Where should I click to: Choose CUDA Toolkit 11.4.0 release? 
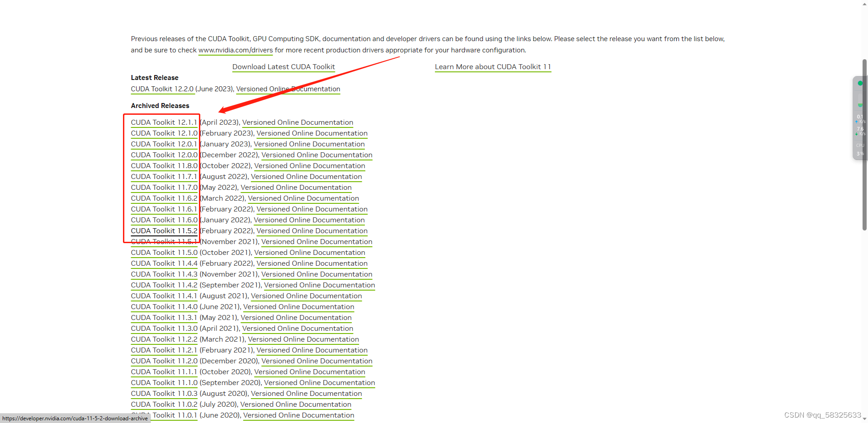164,307
